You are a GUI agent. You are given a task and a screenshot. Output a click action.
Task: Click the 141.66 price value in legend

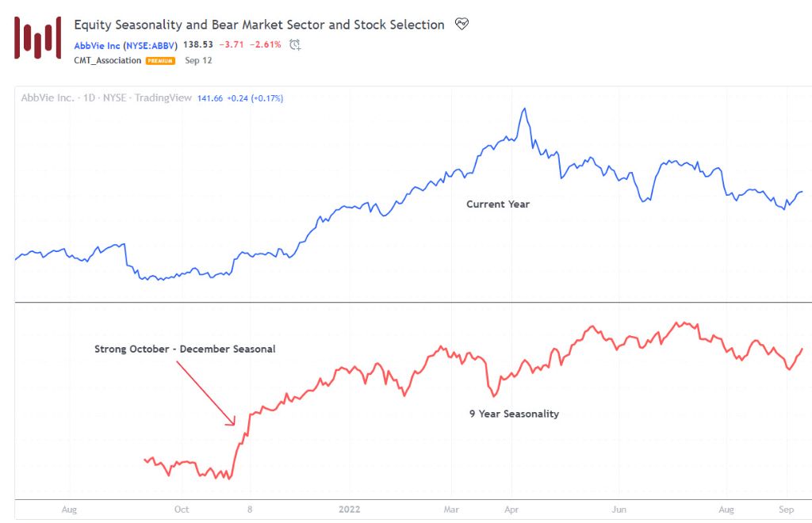tap(210, 98)
